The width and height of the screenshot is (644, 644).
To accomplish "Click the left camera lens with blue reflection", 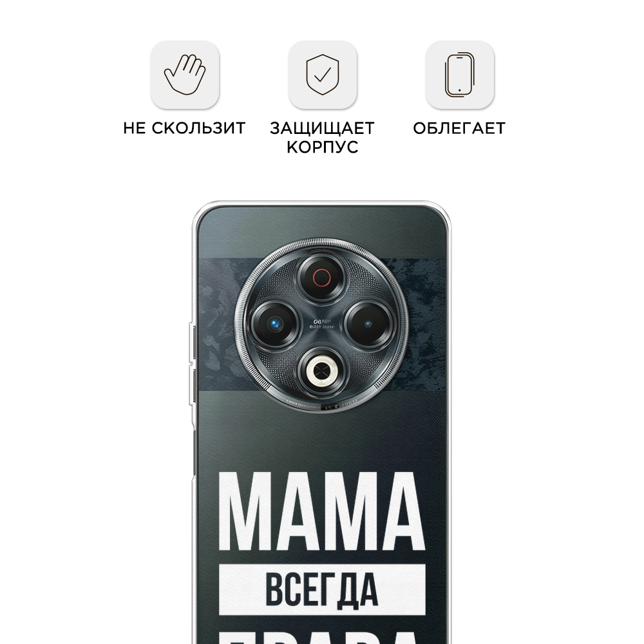I will [274, 324].
